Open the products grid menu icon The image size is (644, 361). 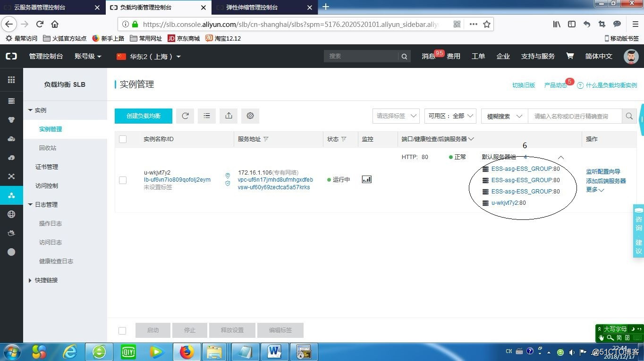tap(11, 80)
